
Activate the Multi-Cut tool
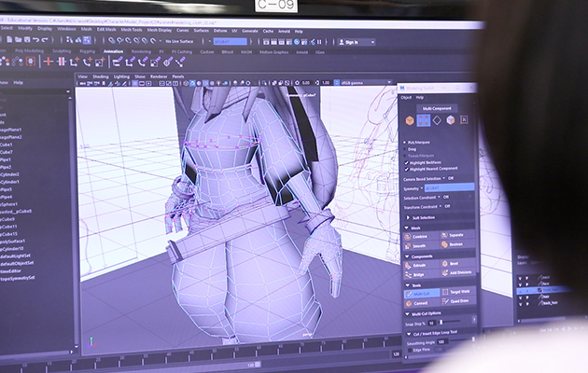pos(422,294)
